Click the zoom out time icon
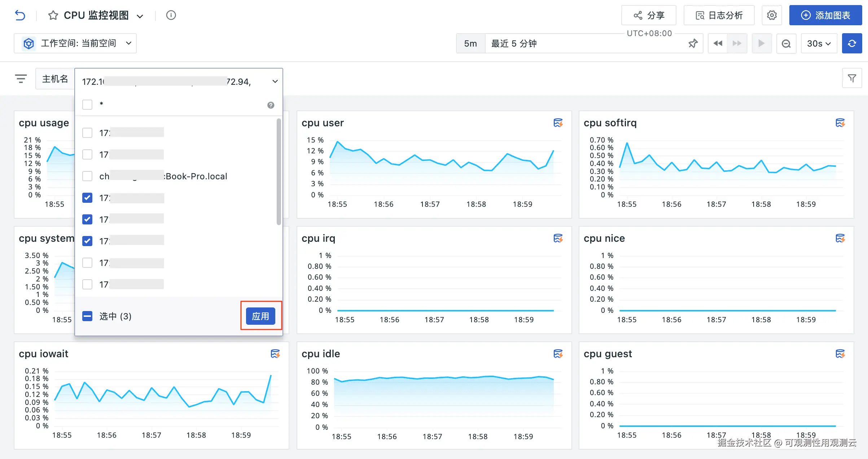Screen dimensions: 868x459 [786, 44]
